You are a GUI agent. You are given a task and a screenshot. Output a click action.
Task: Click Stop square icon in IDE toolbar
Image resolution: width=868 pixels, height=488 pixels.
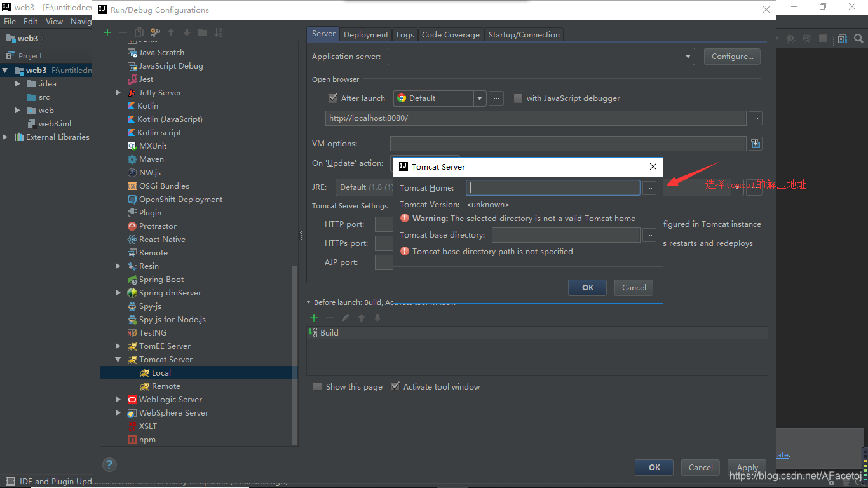click(x=823, y=38)
